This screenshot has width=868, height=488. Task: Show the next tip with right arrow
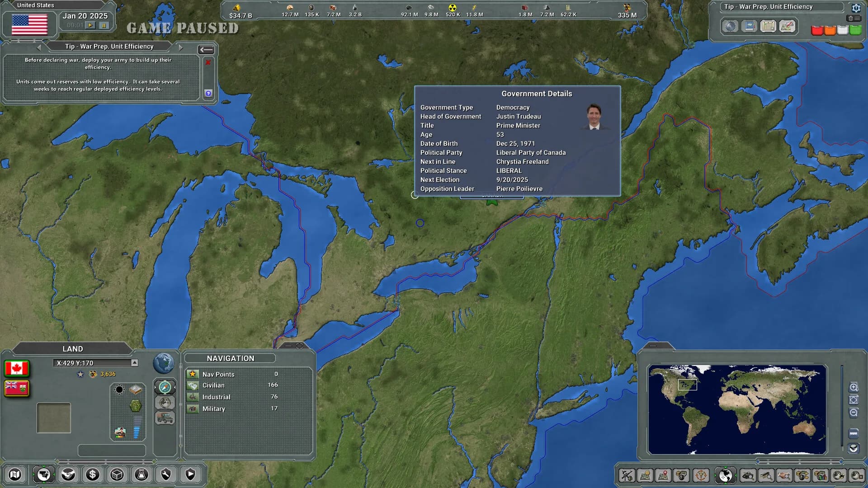point(181,47)
